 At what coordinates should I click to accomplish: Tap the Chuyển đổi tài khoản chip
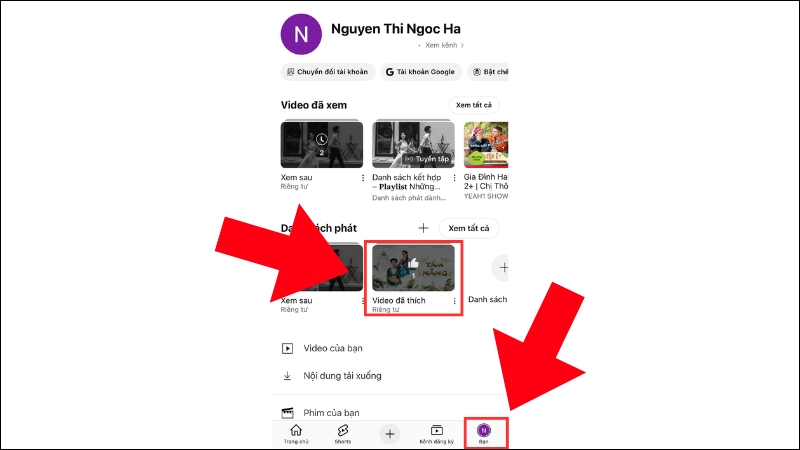tap(326, 72)
